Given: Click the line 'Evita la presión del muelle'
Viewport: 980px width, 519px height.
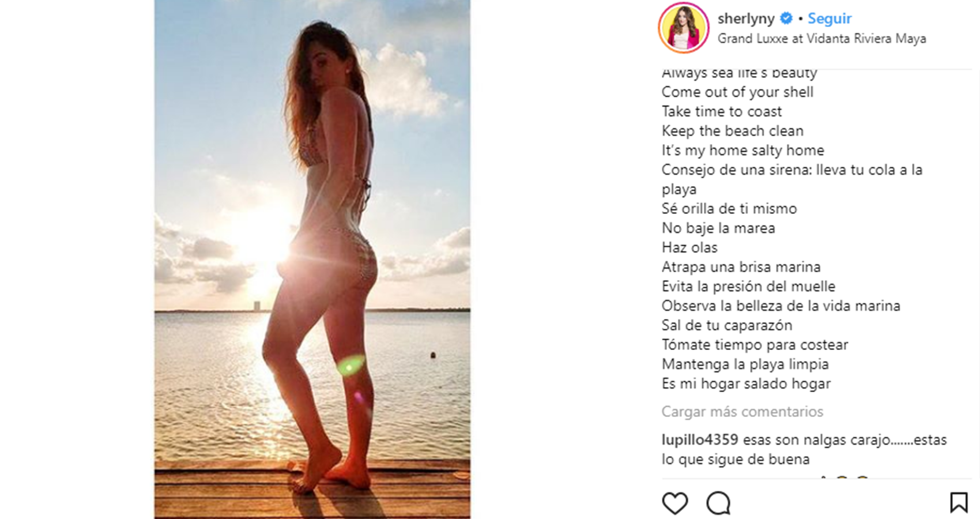Looking at the screenshot, I should click(x=748, y=287).
